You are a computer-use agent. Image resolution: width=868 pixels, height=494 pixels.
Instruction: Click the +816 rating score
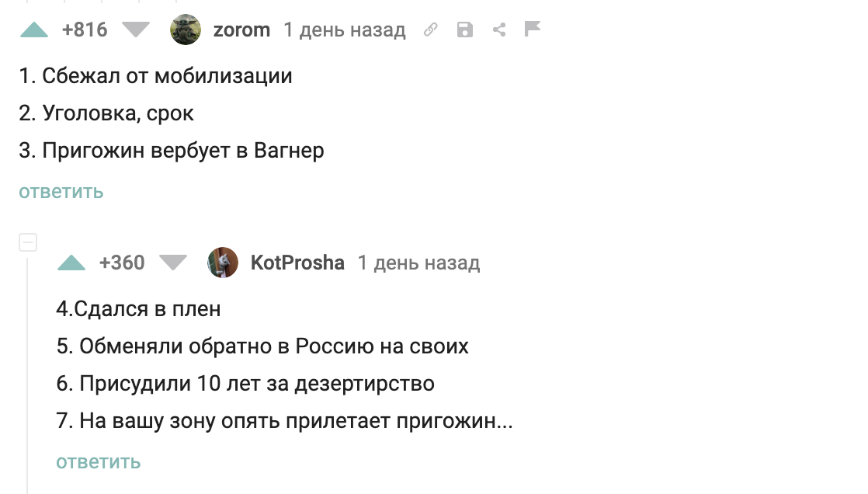[x=85, y=30]
